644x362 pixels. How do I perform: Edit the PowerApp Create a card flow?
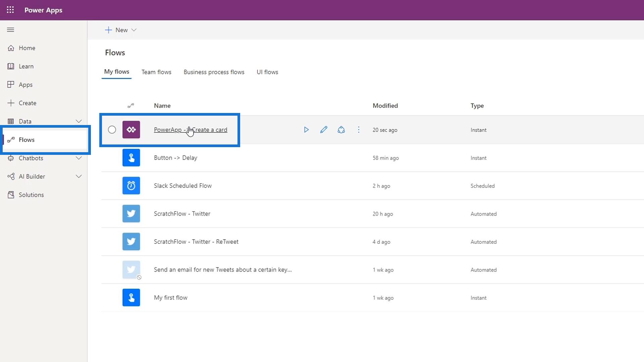coord(323,130)
